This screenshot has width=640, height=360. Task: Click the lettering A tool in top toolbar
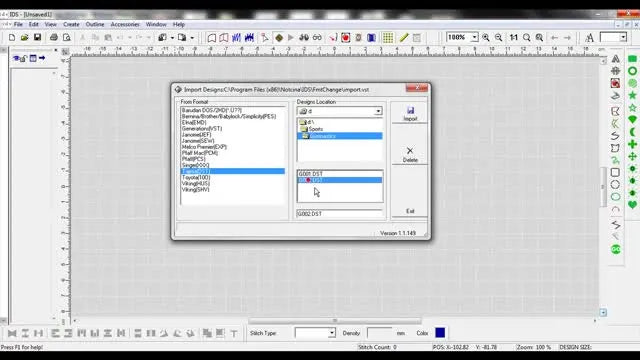point(589,38)
